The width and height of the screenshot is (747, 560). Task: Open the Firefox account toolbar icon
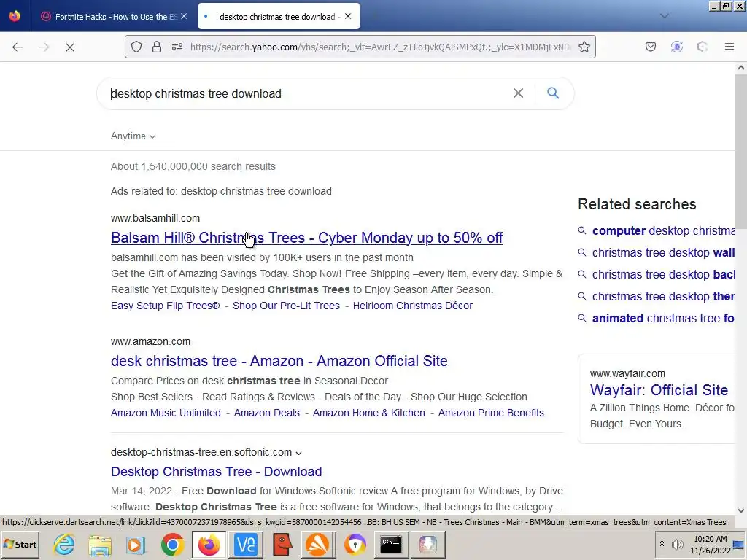coord(676,47)
